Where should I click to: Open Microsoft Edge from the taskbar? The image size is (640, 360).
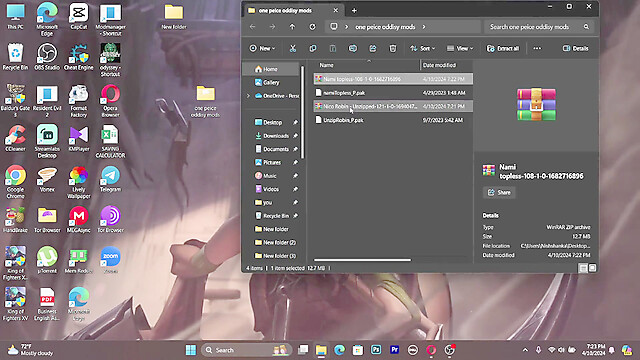tap(339, 350)
